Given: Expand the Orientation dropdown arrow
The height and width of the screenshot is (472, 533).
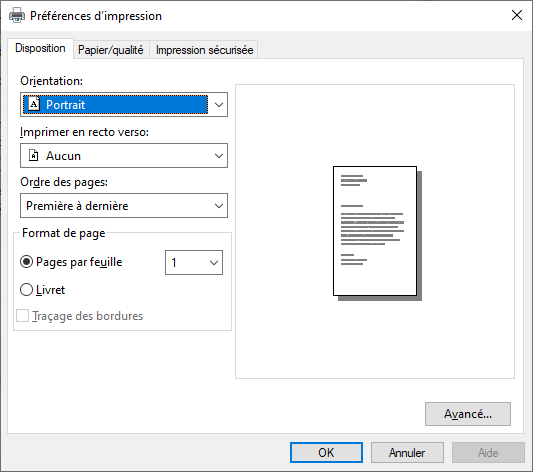Looking at the screenshot, I should (x=219, y=105).
